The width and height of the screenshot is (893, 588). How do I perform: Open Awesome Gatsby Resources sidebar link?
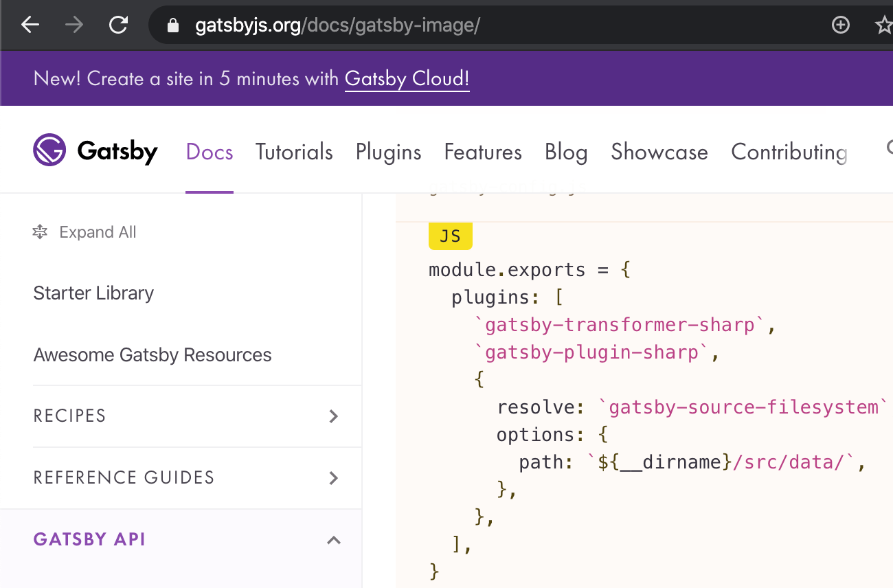tap(152, 355)
